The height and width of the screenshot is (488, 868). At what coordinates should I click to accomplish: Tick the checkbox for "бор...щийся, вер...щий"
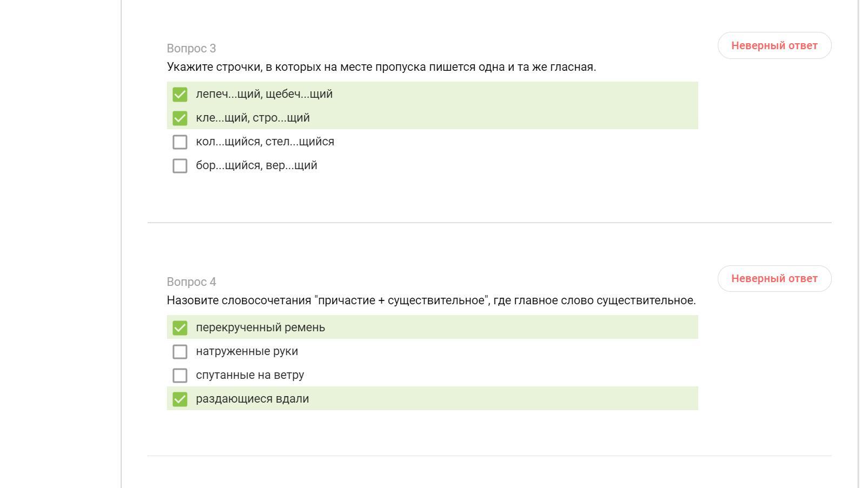click(x=180, y=166)
